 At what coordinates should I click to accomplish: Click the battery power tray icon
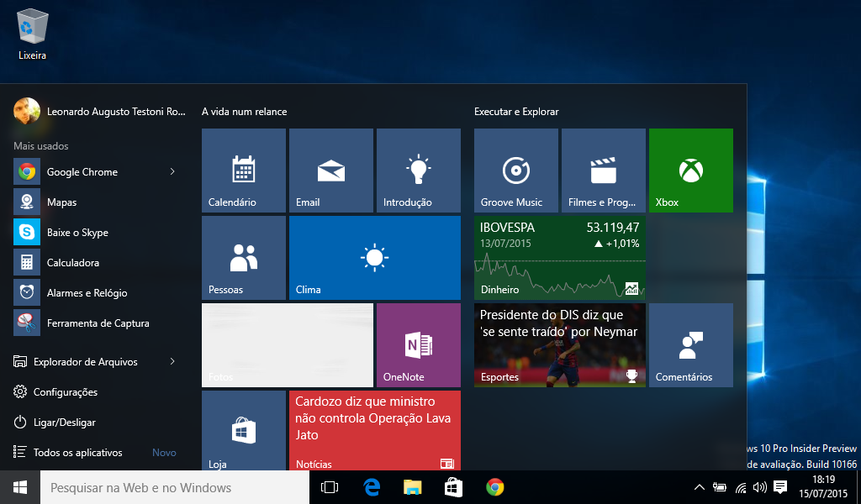720,487
